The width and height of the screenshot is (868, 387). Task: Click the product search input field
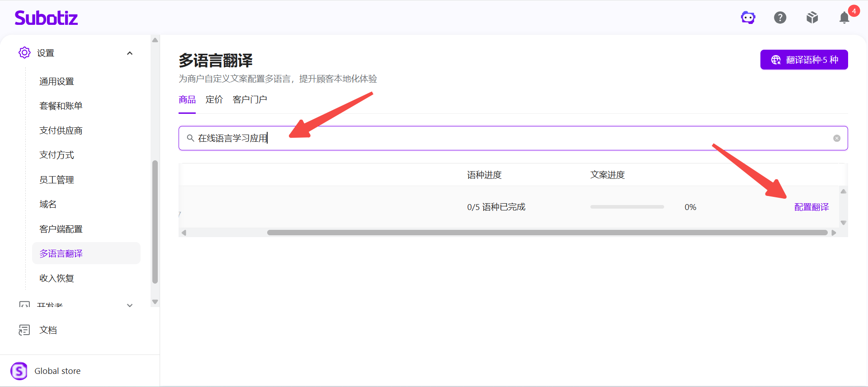(x=513, y=138)
